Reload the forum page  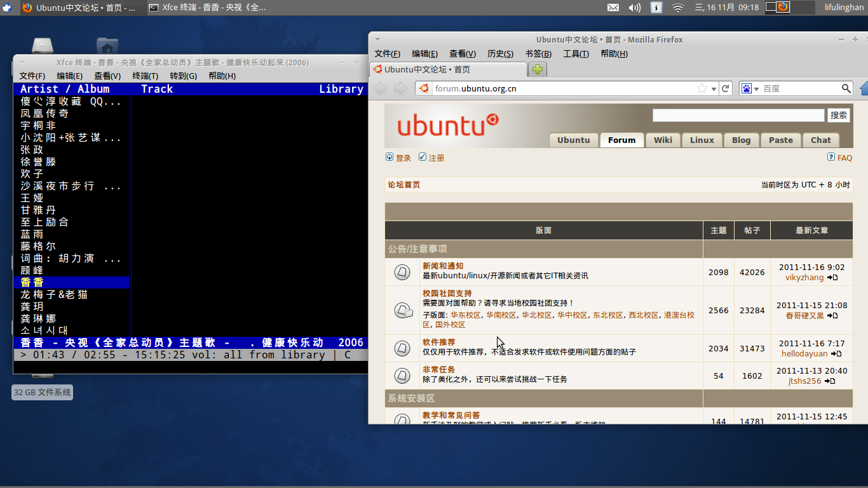click(x=726, y=88)
